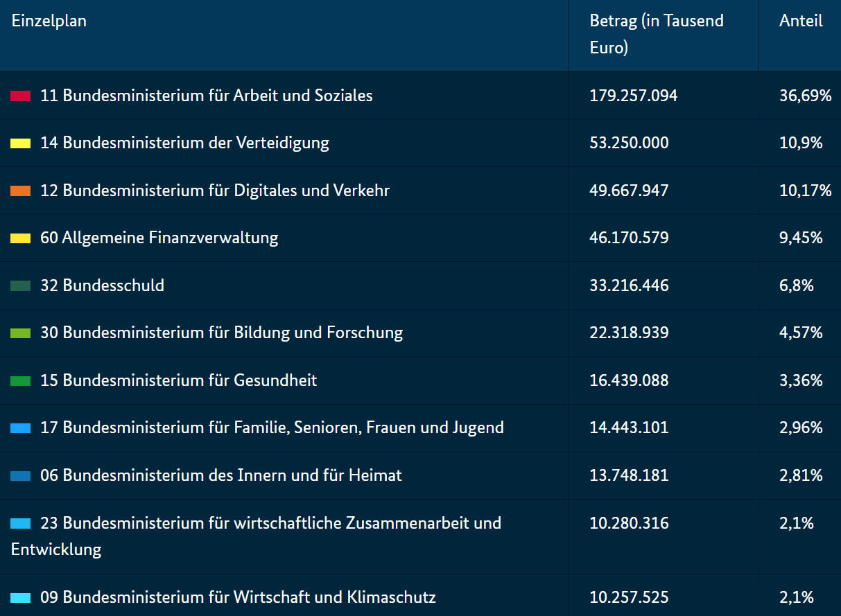Select 12 Bundesministerium für Digitales und Verkehr
The image size is (841, 616).
pyautogui.click(x=215, y=191)
